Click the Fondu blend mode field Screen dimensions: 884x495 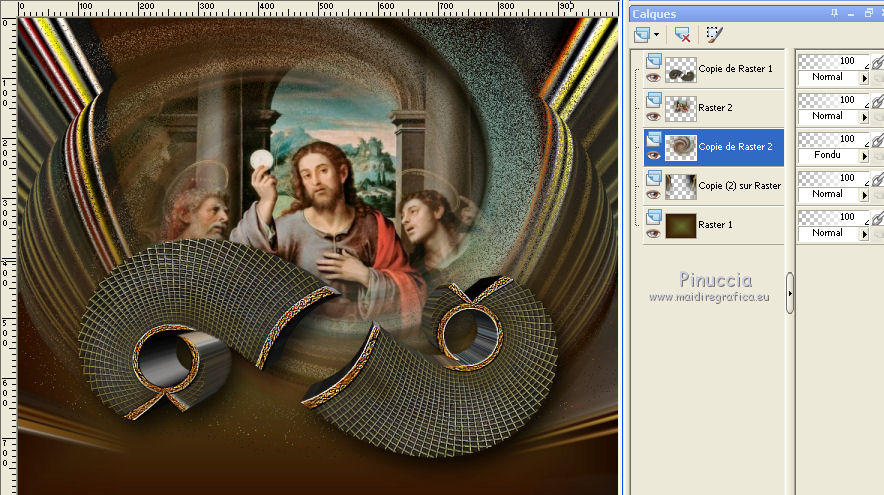point(828,155)
